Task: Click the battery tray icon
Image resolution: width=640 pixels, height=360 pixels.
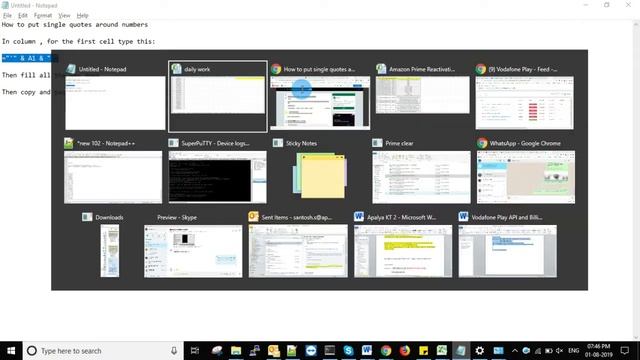Action: tap(549, 351)
